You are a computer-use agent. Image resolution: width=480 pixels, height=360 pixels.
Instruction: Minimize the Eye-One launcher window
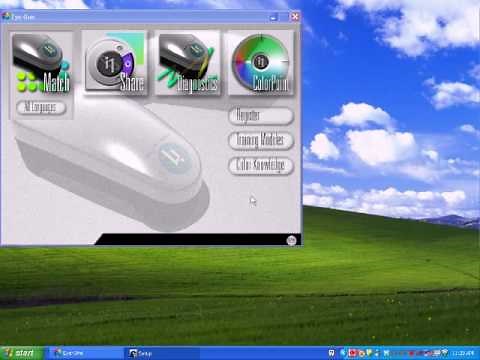click(x=274, y=17)
